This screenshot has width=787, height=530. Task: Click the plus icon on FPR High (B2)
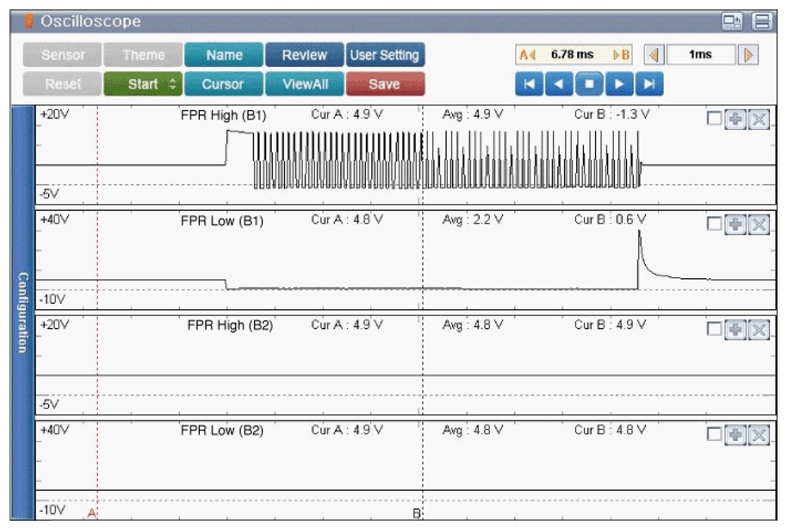736,330
